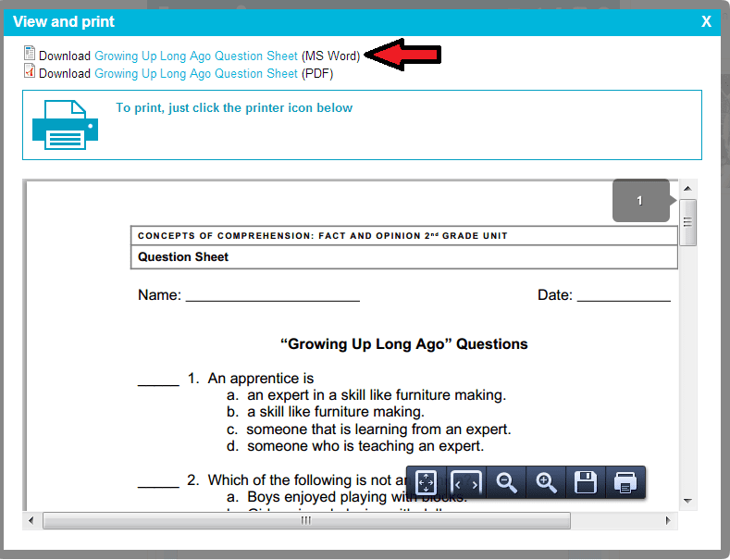Click the PDF file icon
Viewport: 730px width, 560px height.
tap(30, 71)
